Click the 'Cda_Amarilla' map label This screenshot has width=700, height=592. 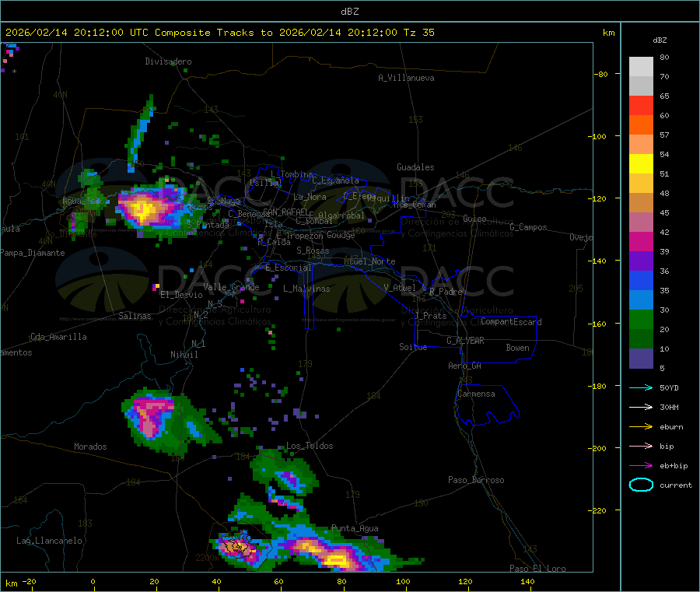pos(58,337)
